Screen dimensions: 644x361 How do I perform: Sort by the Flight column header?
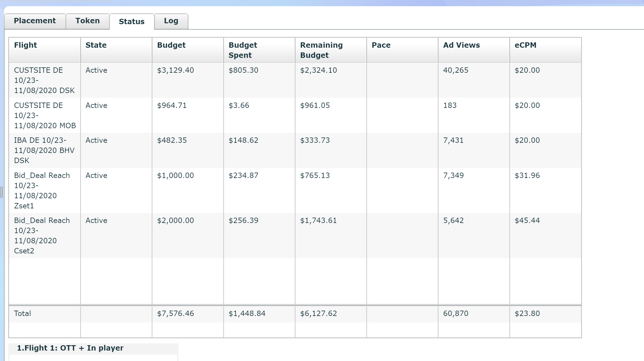click(26, 45)
